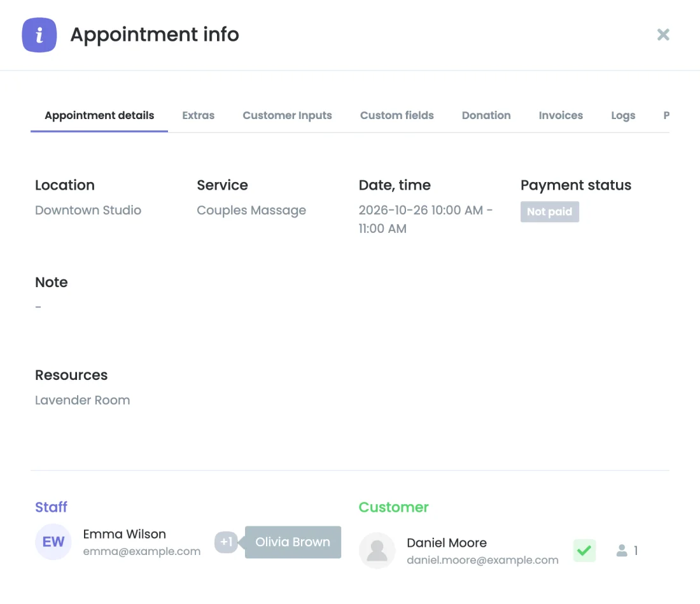Click the Emma Wilson staff name

125,534
